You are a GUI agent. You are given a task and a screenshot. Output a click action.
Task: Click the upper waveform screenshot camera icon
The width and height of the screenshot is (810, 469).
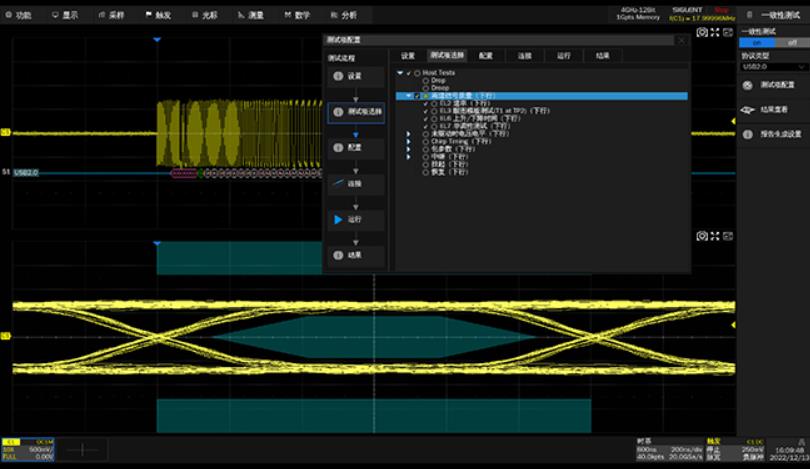702,33
